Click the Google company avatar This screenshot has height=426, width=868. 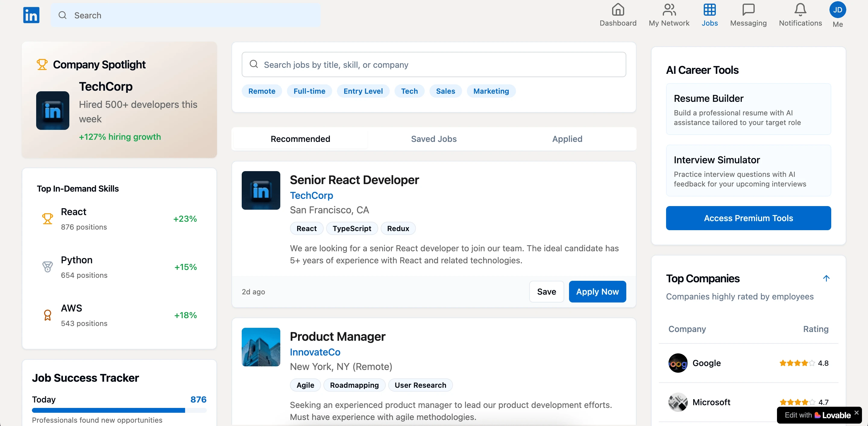[x=678, y=363]
